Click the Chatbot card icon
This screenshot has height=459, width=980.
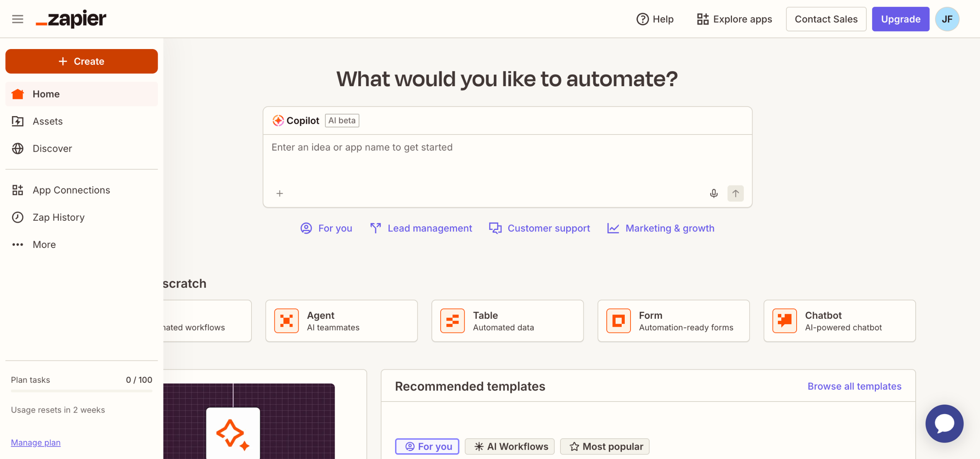click(x=784, y=321)
